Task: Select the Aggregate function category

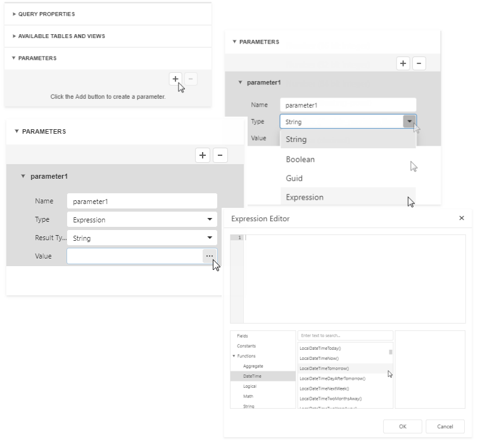Action: 253,366
